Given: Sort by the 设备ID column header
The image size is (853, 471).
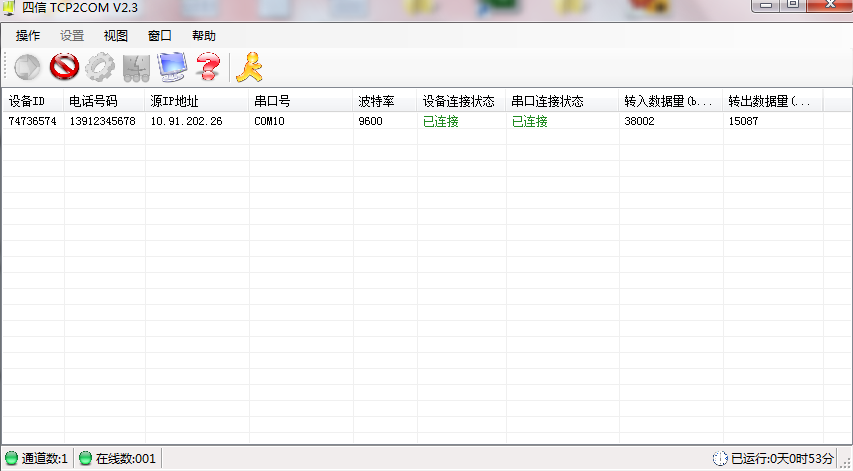Looking at the screenshot, I should [33, 101].
